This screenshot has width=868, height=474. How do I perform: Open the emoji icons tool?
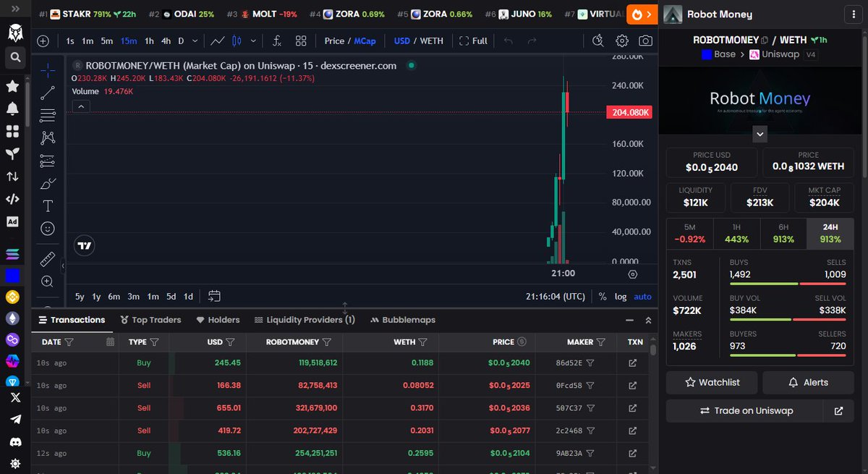click(48, 229)
